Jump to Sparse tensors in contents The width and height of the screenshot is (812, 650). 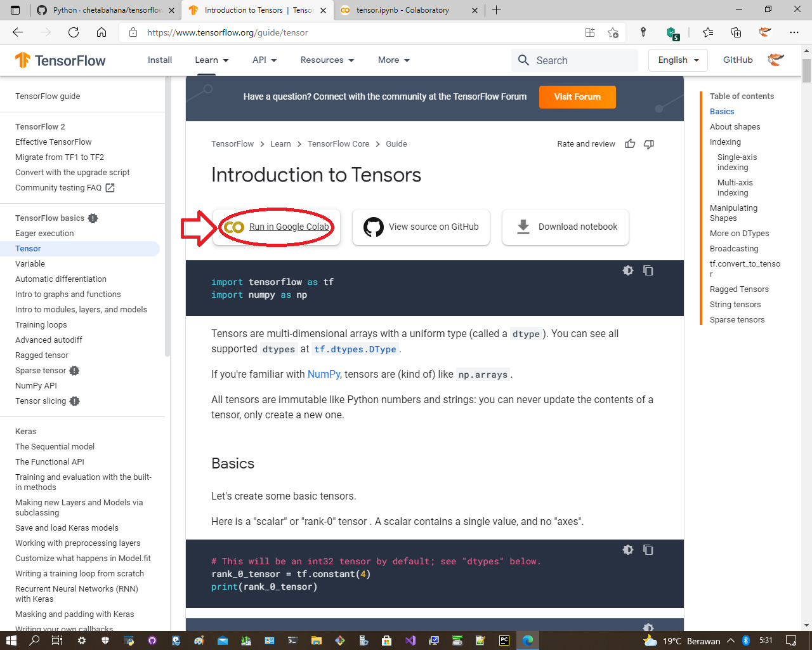[737, 320]
